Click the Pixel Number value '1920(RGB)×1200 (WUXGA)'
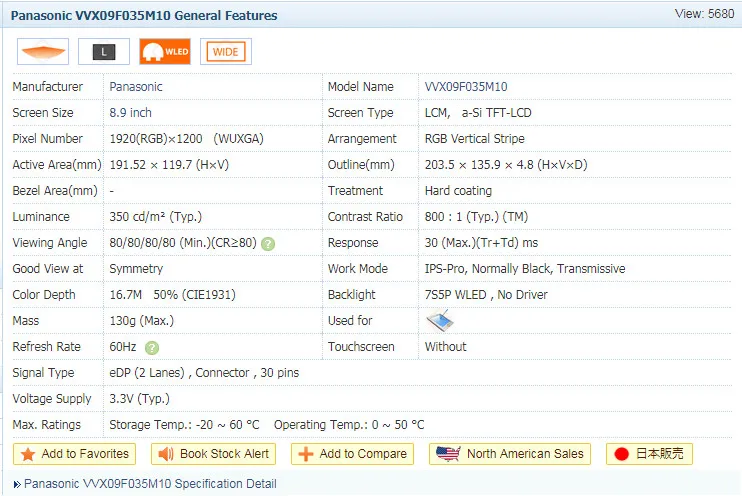Screen dimensions: 742x496 coord(186,139)
